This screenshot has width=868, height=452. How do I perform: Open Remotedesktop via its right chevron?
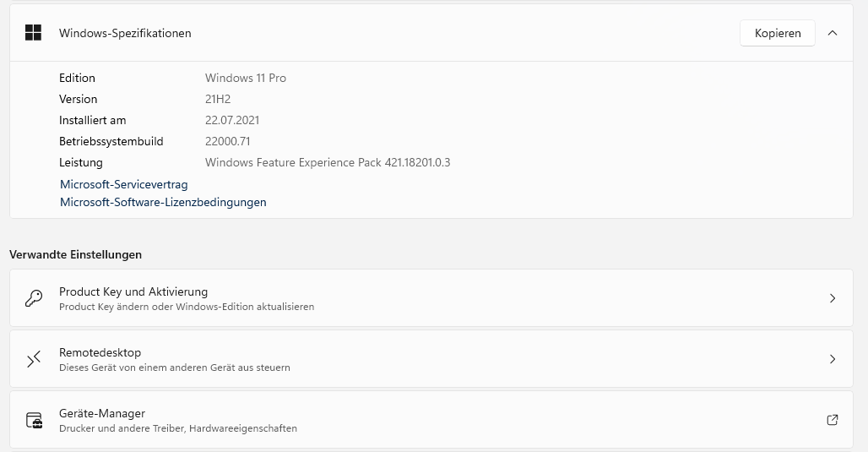(x=832, y=359)
